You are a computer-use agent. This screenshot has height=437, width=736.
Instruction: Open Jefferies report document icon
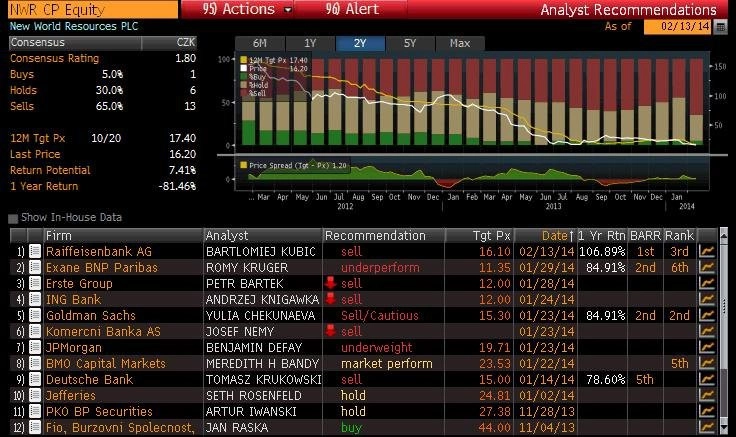(35, 395)
